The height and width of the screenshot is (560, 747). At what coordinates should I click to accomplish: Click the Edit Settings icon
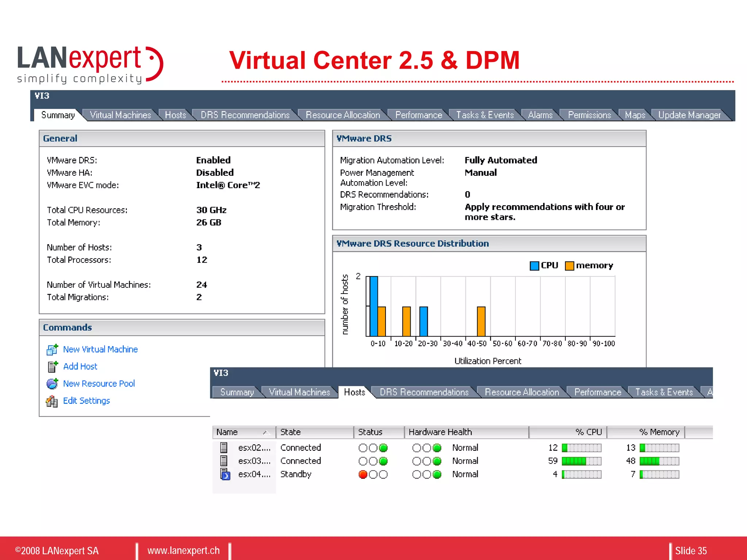click(52, 401)
